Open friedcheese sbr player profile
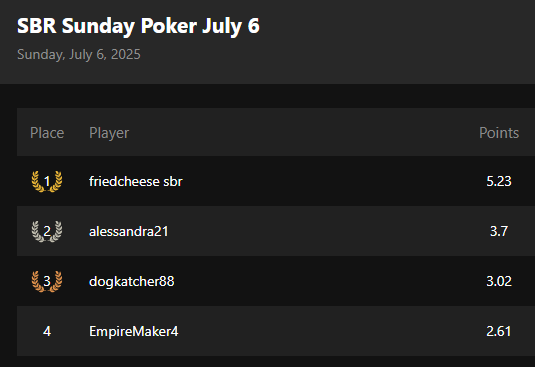This screenshot has width=535, height=367. click(136, 181)
